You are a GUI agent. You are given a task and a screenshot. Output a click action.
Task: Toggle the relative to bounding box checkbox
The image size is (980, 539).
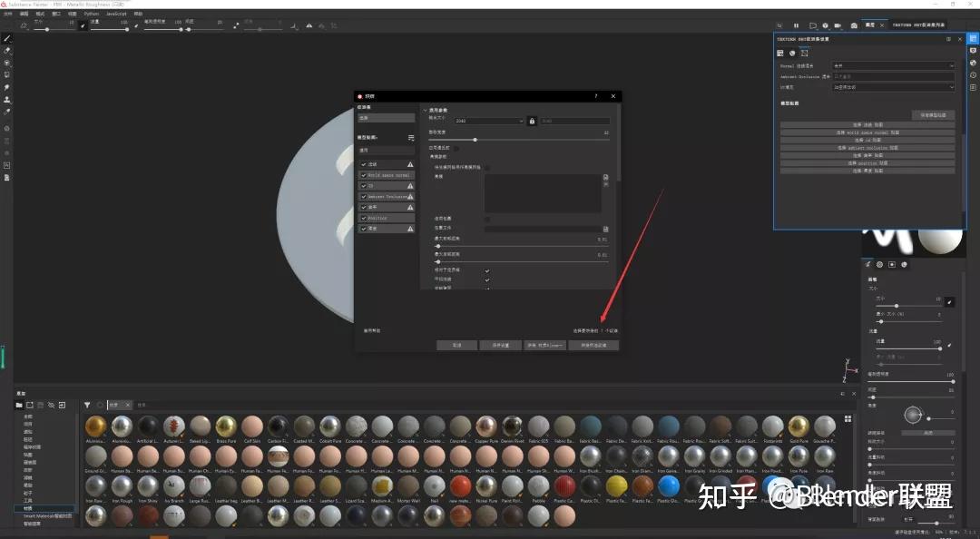[487, 270]
